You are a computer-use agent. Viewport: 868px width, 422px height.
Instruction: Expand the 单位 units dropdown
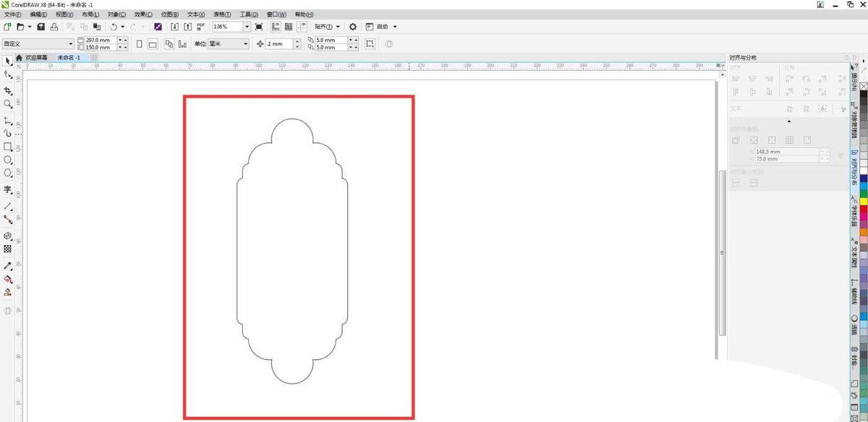(246, 44)
